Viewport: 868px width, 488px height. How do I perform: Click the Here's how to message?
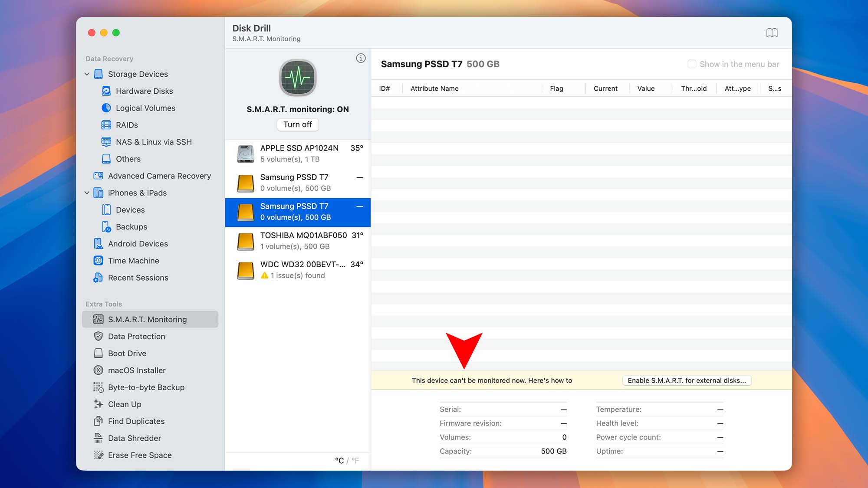click(492, 380)
